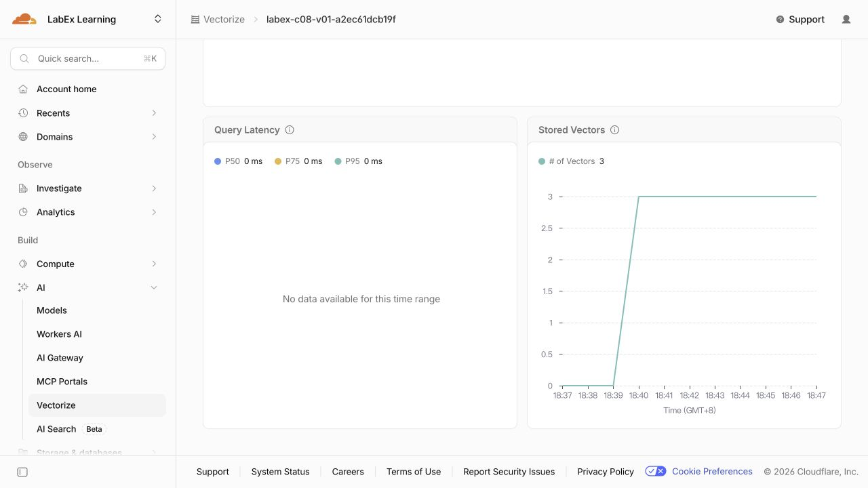Open Terms of Use
This screenshot has width=868, height=488.
(414, 472)
